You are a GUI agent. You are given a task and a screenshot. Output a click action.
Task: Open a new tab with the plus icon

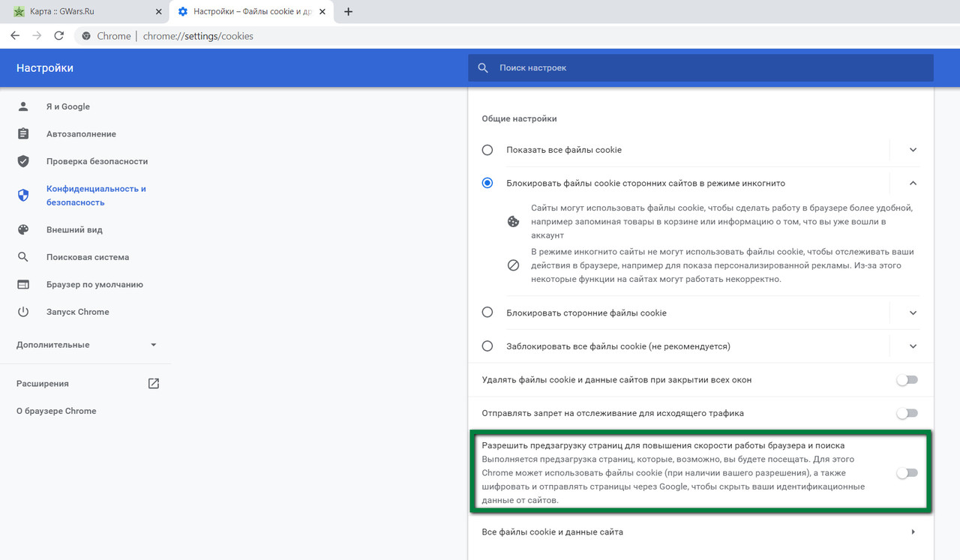(348, 11)
